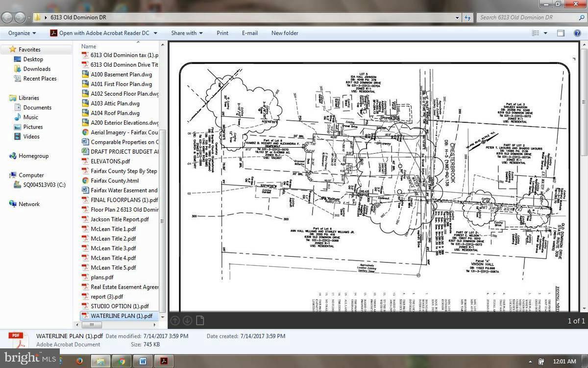The image size is (588, 368).
Task: Expand the view options dropdown arrow
Action: coord(545,33)
